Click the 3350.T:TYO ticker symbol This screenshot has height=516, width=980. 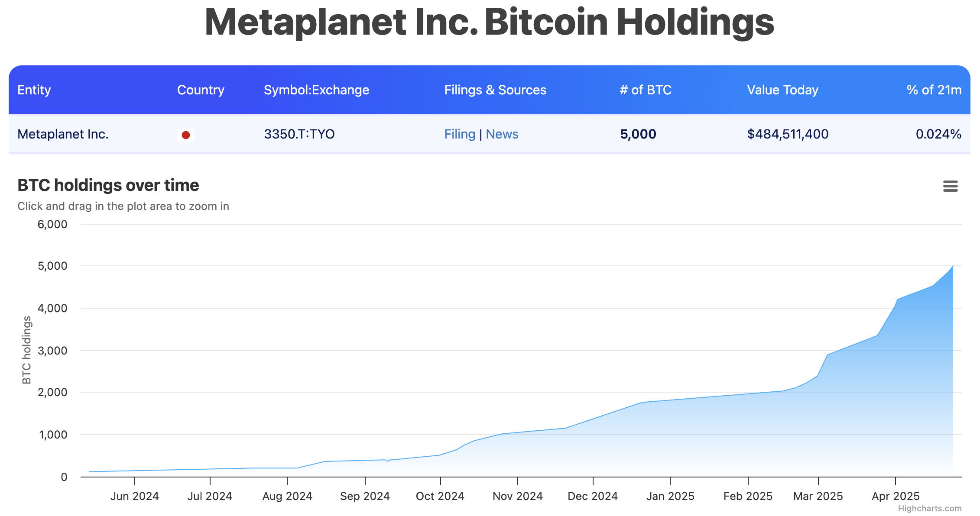click(x=299, y=134)
